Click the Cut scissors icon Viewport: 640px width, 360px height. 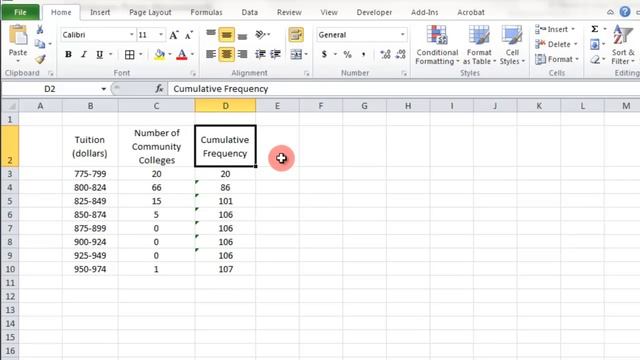tap(40, 29)
